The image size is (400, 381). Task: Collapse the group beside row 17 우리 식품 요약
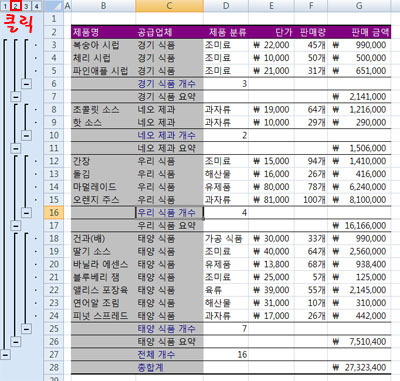[16, 226]
